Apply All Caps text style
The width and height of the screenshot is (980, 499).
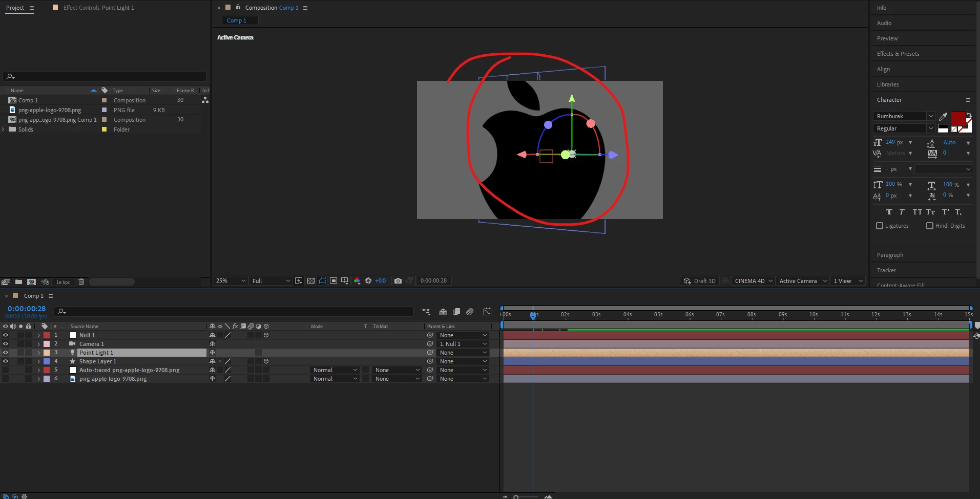point(917,212)
